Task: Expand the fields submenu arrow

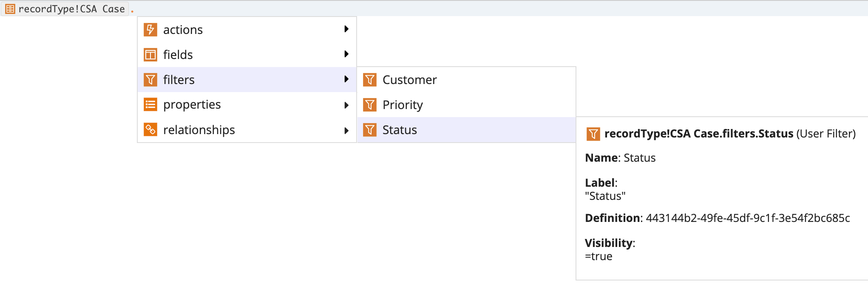Action: click(x=346, y=54)
